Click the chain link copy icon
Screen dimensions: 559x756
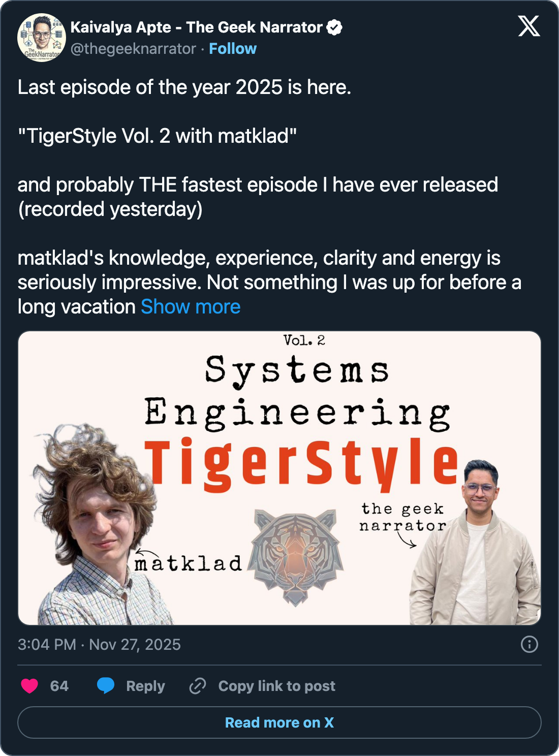pyautogui.click(x=198, y=686)
